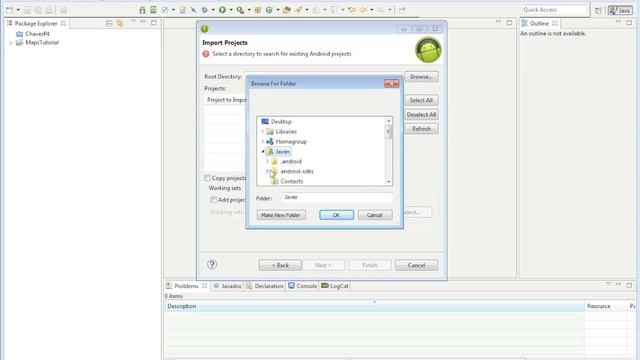The image size is (640, 360).
Task: Maximize the Package Explorer view
Action: point(154,23)
